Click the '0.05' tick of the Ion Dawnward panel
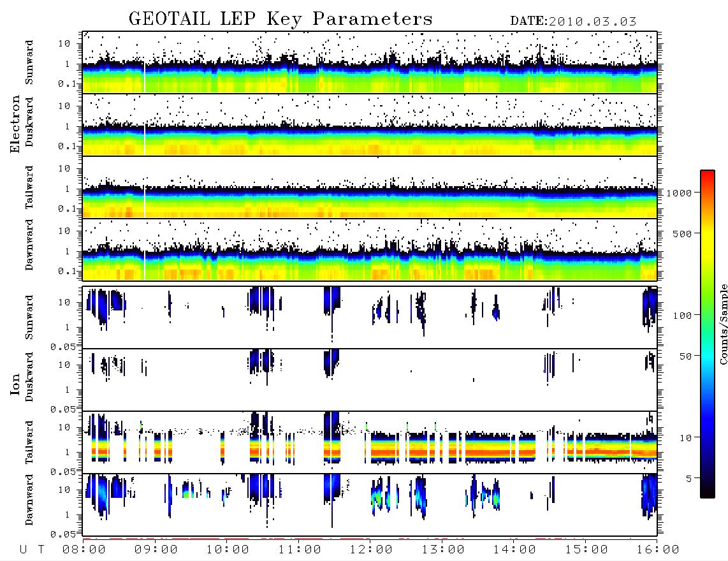This screenshot has width=728, height=561. pyautogui.click(x=62, y=534)
